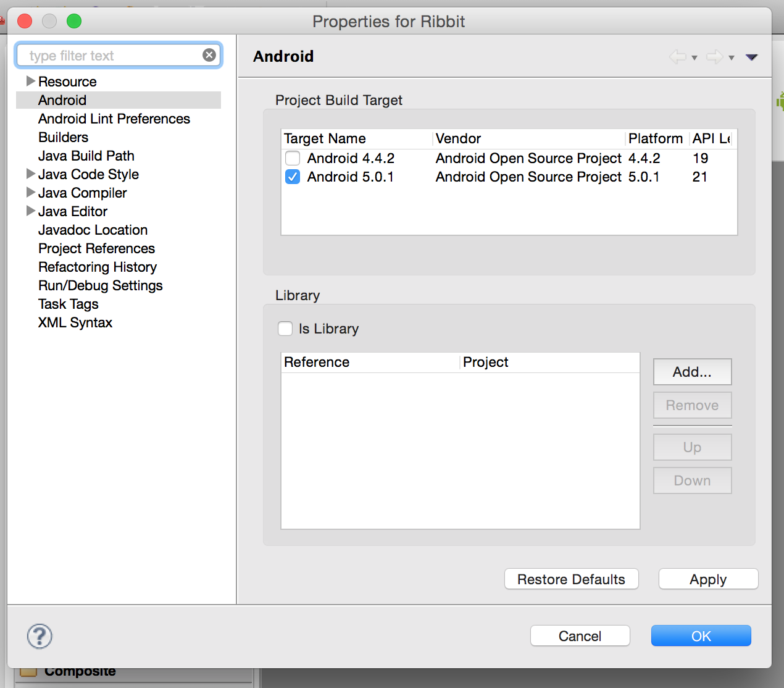Open Run/Debug Settings page
Viewport: 784px width, 688px height.
(101, 285)
